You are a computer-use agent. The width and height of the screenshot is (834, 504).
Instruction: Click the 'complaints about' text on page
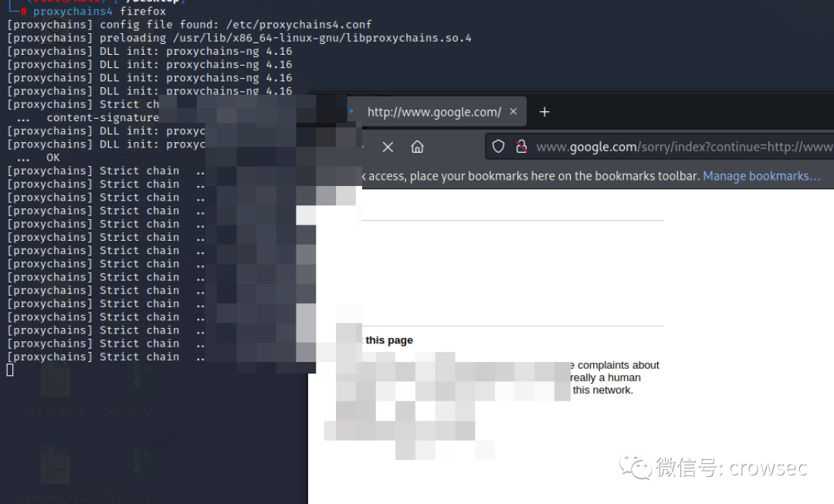(618, 365)
